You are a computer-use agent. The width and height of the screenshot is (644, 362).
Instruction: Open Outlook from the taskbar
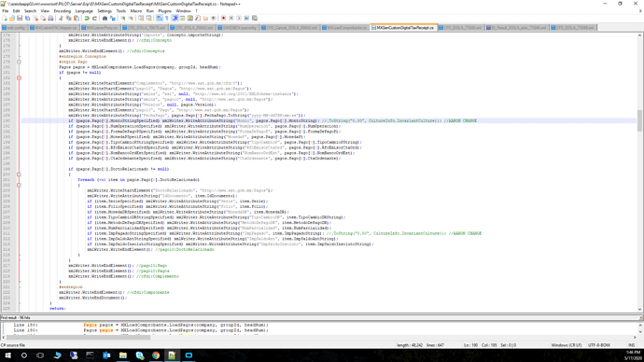(106, 355)
